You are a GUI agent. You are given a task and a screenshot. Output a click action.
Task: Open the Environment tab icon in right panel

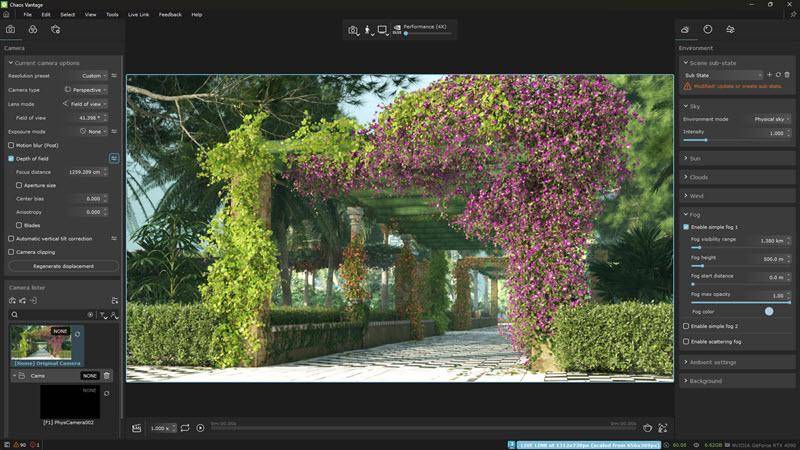click(685, 30)
